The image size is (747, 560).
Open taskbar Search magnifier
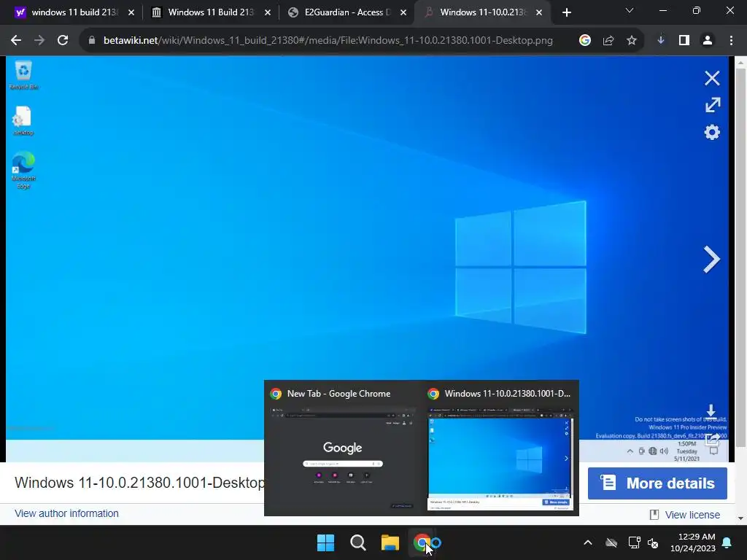click(357, 542)
